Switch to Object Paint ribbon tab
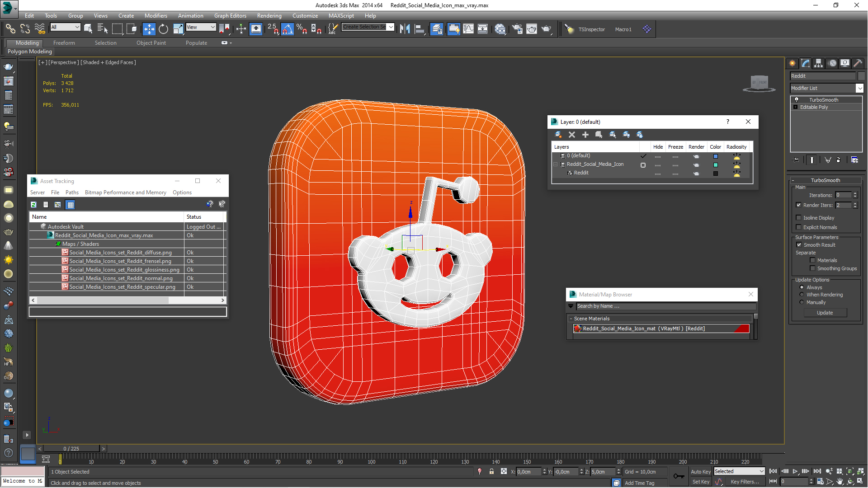Viewport: 868px width, 488px height. (x=151, y=43)
